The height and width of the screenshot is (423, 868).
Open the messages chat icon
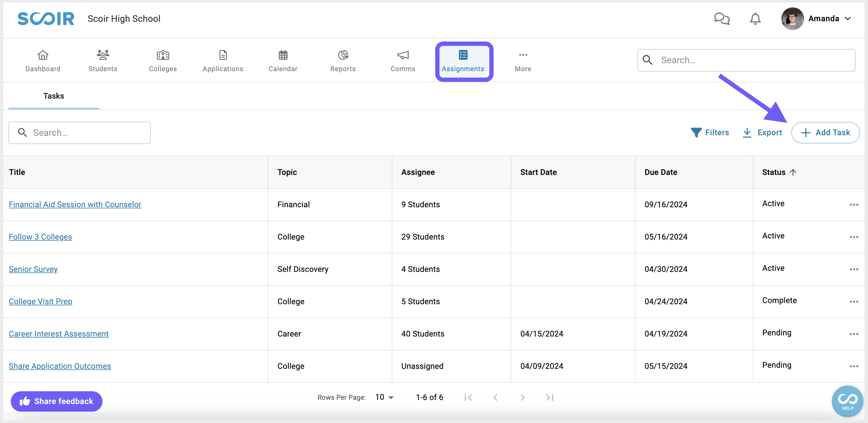[x=722, y=18]
